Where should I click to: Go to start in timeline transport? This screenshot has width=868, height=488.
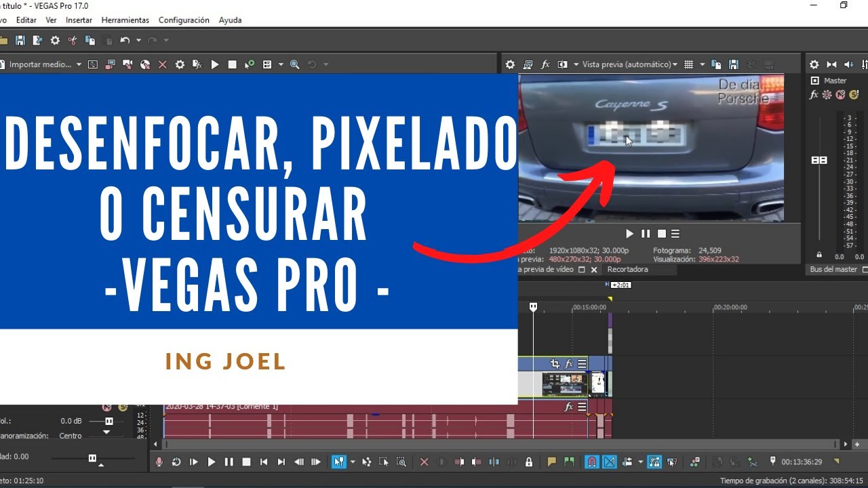[263, 462]
